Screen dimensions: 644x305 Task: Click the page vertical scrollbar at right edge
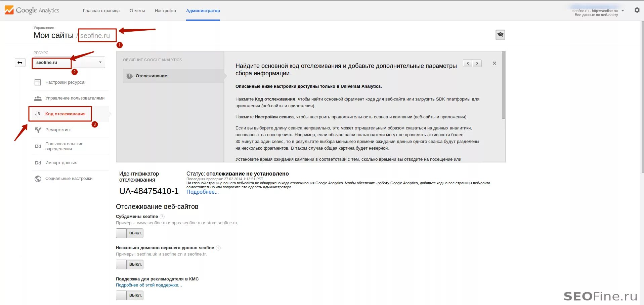pos(642,98)
